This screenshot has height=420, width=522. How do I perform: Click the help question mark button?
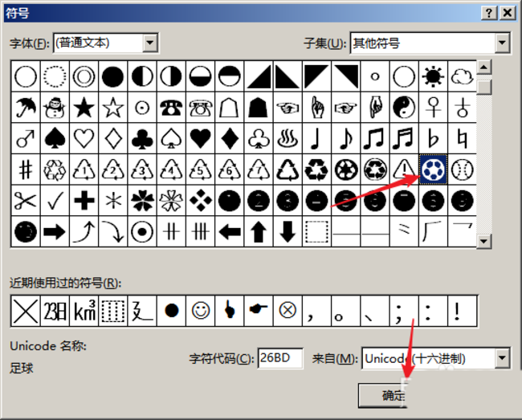(488, 13)
